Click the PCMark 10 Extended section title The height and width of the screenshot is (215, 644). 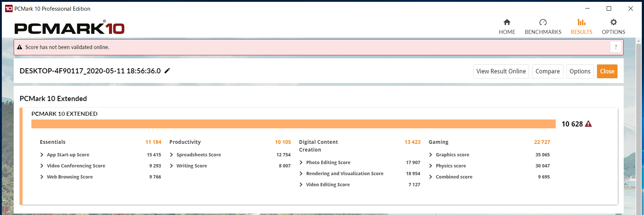pos(53,98)
